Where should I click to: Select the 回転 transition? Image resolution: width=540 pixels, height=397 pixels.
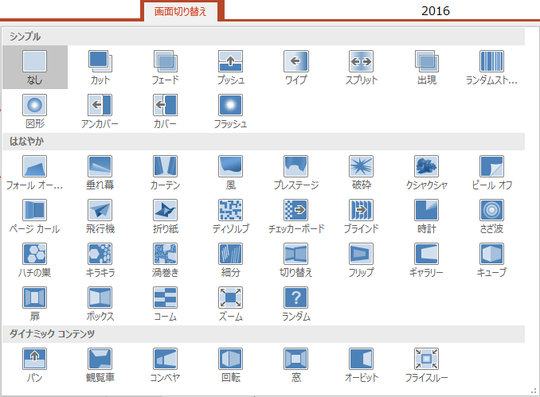tap(230, 365)
